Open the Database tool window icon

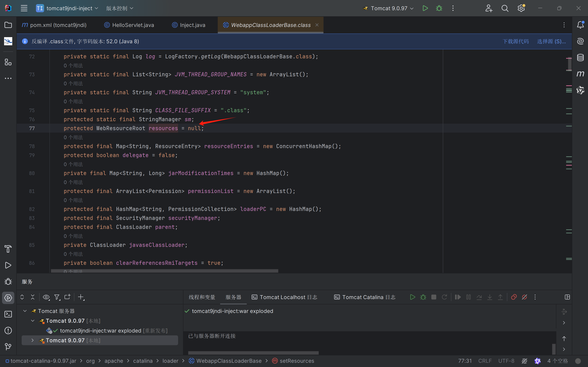coord(580,58)
